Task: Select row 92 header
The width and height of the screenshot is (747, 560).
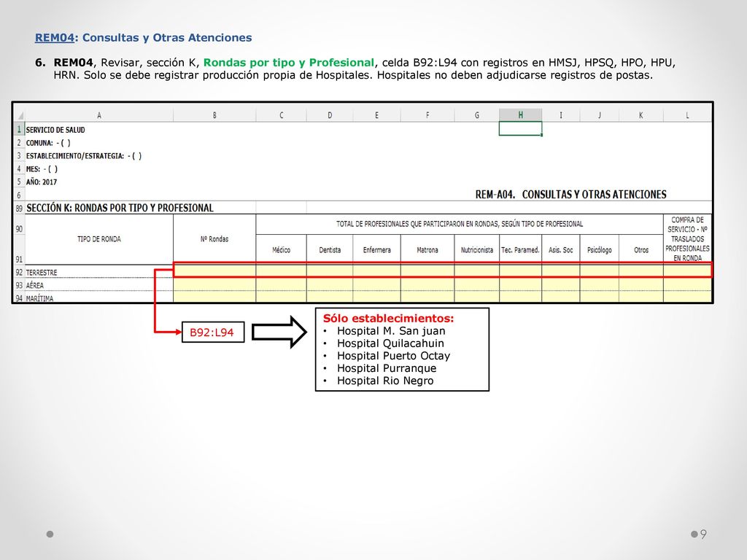Action: (19, 273)
